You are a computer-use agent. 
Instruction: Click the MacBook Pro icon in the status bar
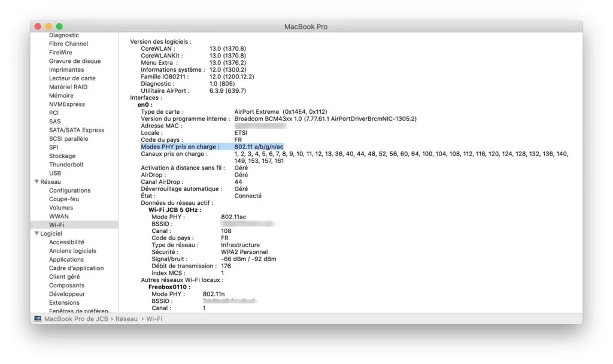point(37,319)
